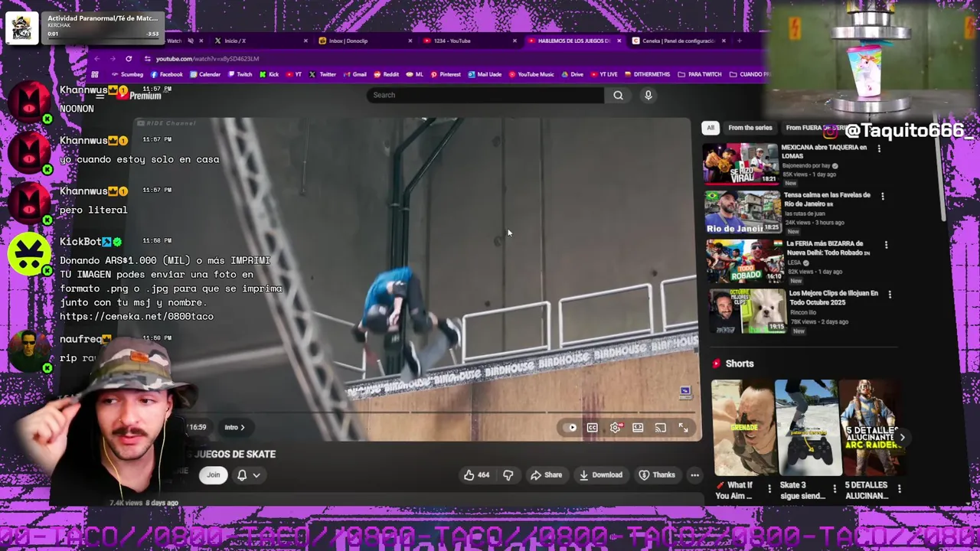Viewport: 980px width, 551px height.
Task: Open options for 5 DETALLES short
Action: pyautogui.click(x=899, y=489)
